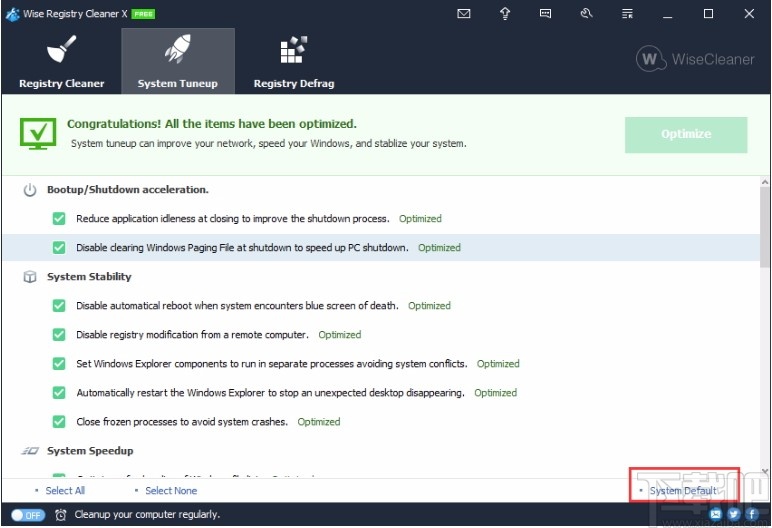Click the System Speedup icon
This screenshot has height=528, width=772.
tap(30, 451)
